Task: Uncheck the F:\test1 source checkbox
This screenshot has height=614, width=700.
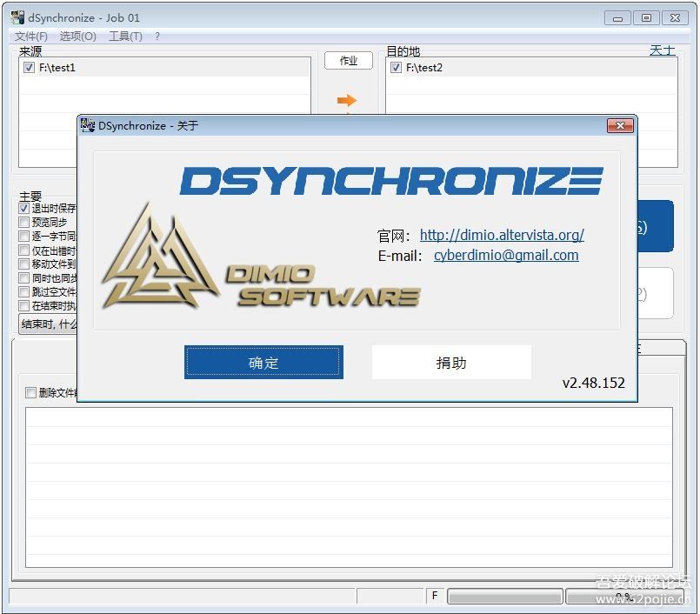Action: [29, 68]
